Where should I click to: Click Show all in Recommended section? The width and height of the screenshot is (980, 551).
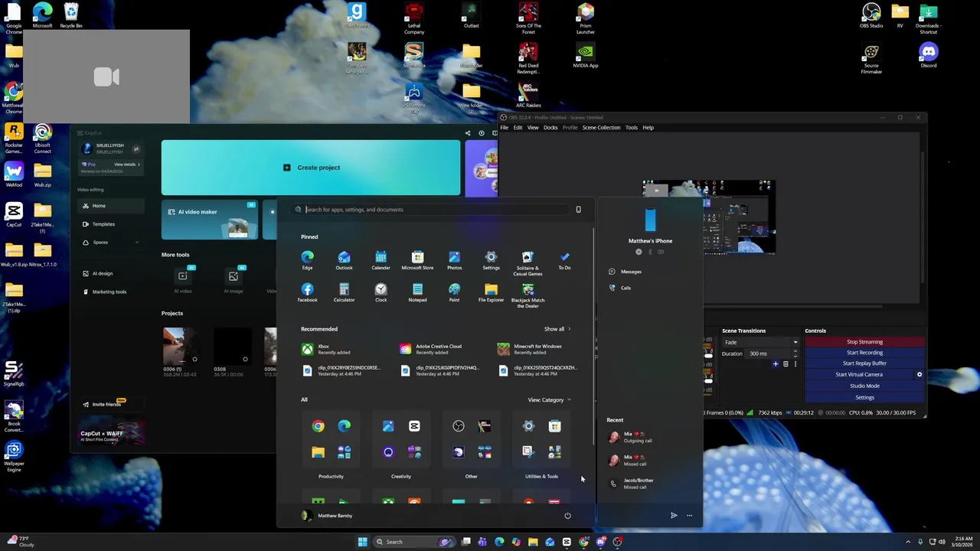(x=557, y=329)
